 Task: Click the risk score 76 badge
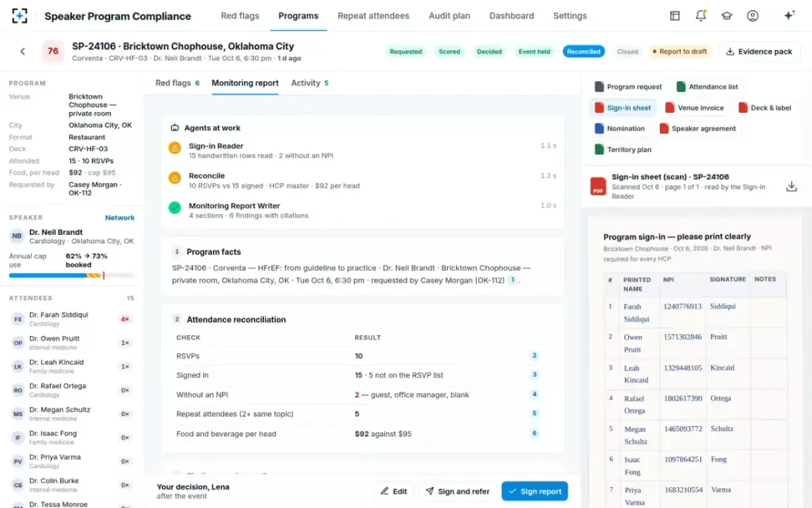click(x=53, y=51)
